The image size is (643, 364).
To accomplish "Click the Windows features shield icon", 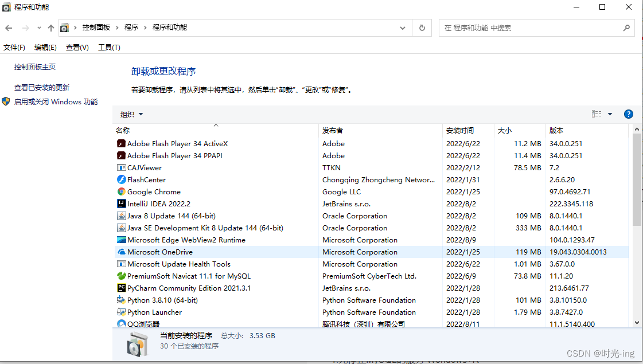I will pos(6,101).
